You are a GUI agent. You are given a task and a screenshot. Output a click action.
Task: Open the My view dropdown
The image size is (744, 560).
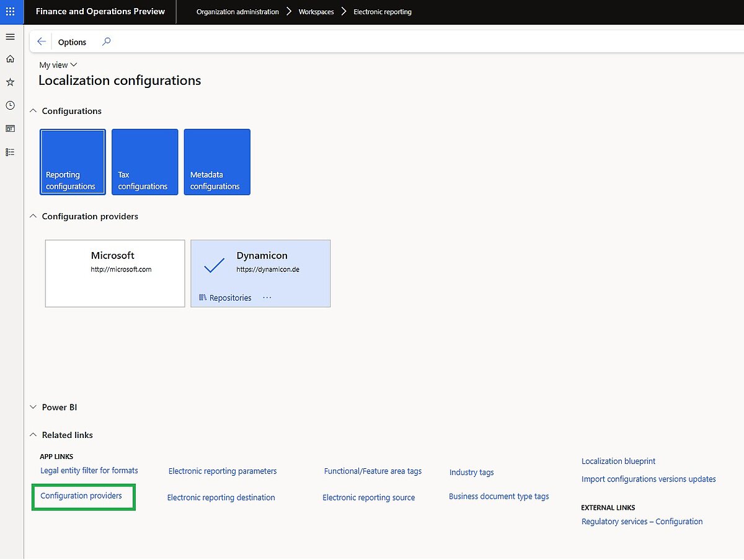[x=58, y=65]
